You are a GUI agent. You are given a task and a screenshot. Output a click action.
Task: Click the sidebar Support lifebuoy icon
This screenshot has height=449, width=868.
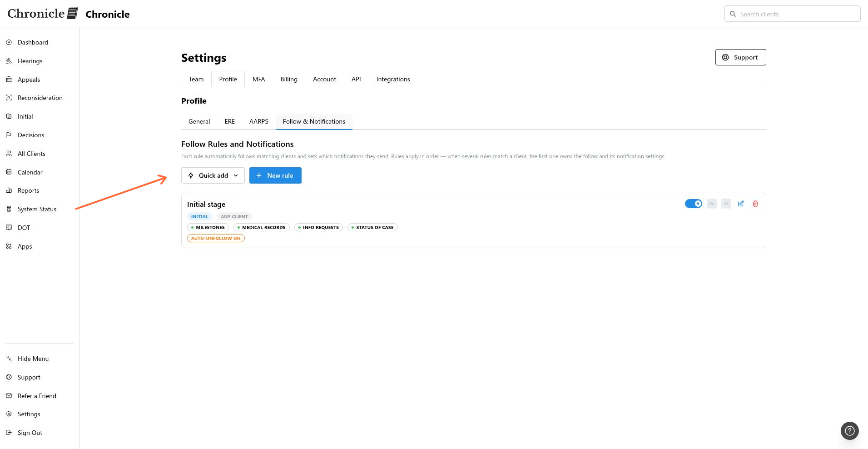pyautogui.click(x=9, y=377)
